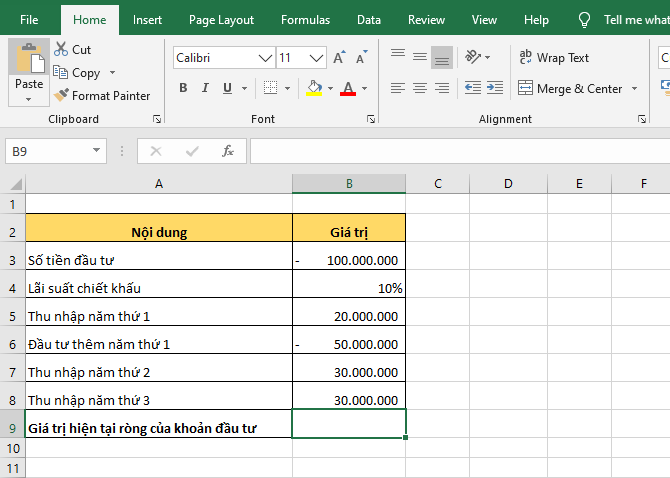The height and width of the screenshot is (478, 670).
Task: Click the Insert Function fx icon
Action: [228, 151]
